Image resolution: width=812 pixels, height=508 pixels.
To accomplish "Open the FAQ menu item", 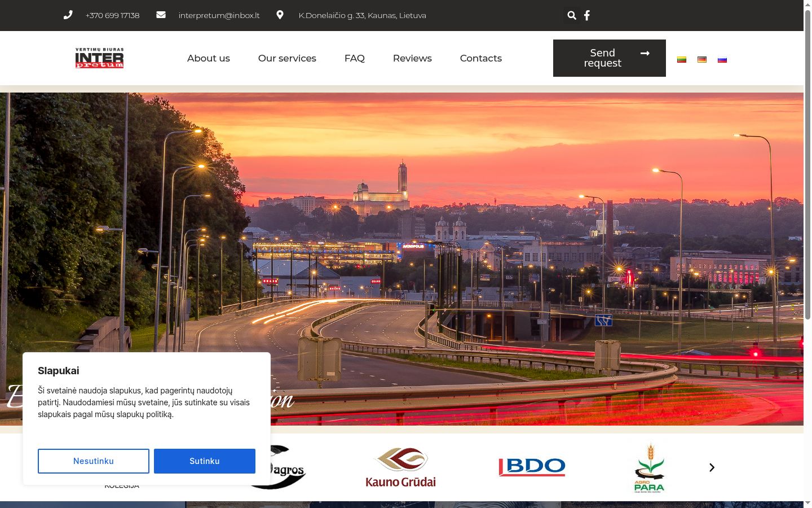I will pyautogui.click(x=355, y=58).
